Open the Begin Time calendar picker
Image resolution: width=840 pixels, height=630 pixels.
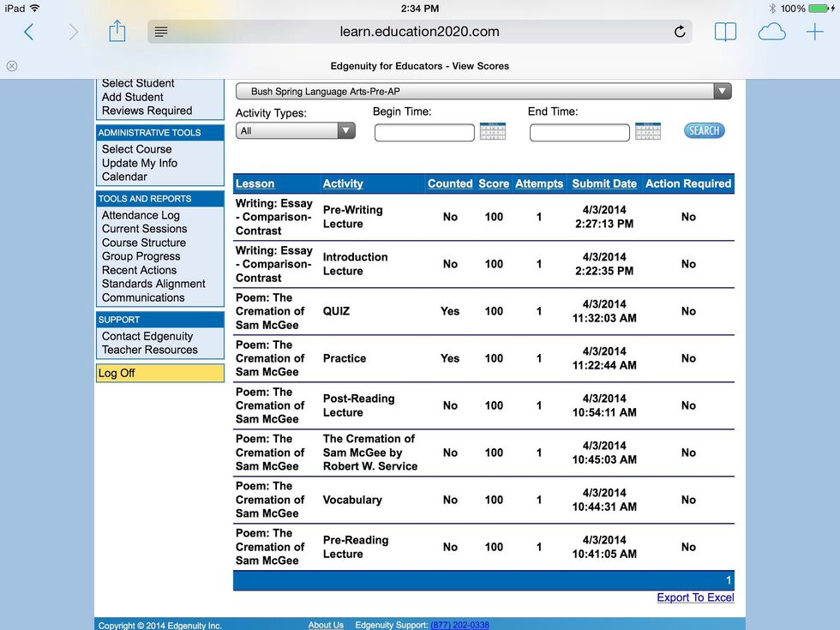491,131
